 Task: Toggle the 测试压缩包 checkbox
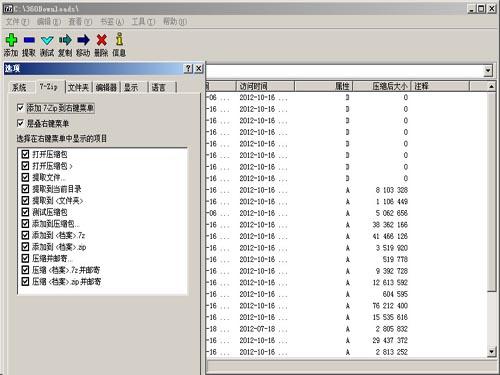(x=25, y=212)
